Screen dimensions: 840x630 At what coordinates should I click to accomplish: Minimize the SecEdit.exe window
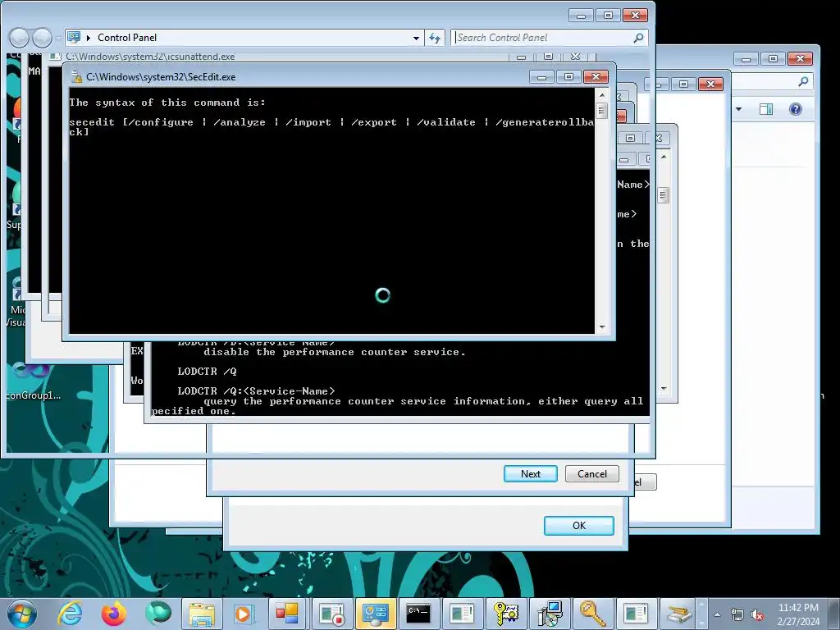(541, 77)
